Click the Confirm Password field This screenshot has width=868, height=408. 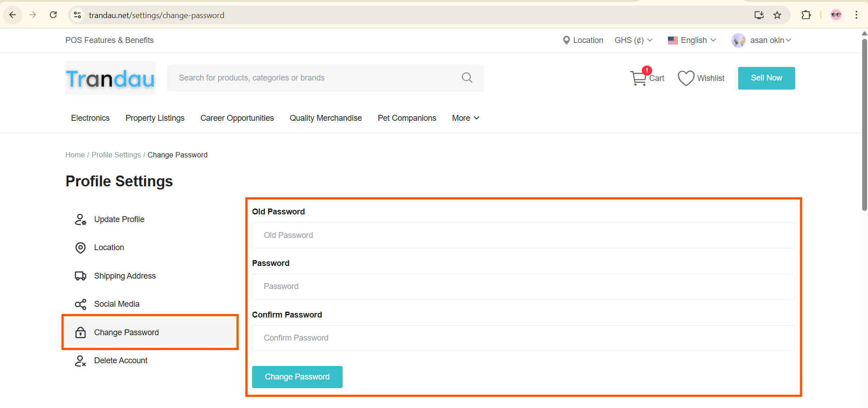(523, 338)
